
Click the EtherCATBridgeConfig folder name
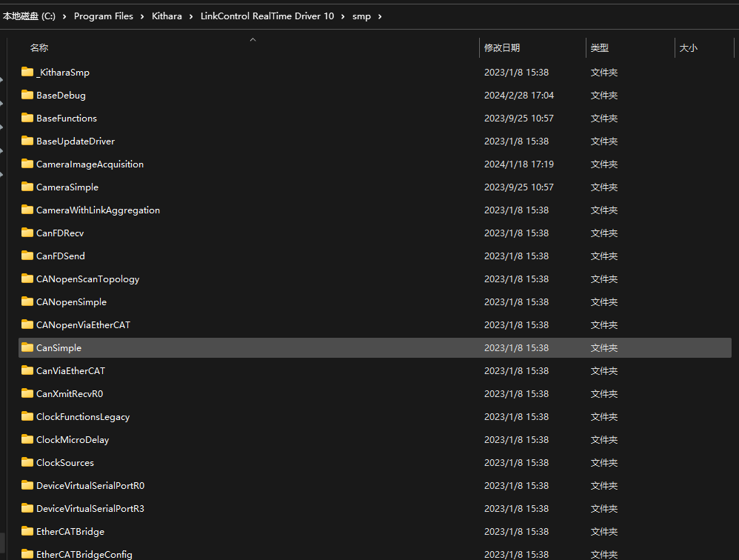pyautogui.click(x=84, y=554)
